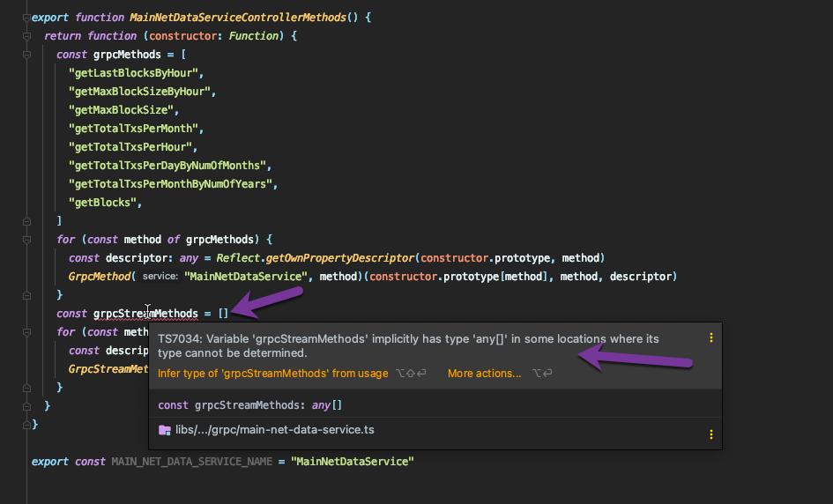Click the underlined grpcStreamMethods variable in code
833x504 pixels.
(145, 314)
